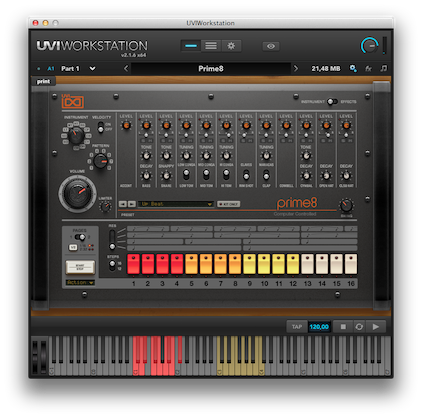
Task: Toggle the Instrument/Effects switch
Action: (332, 101)
